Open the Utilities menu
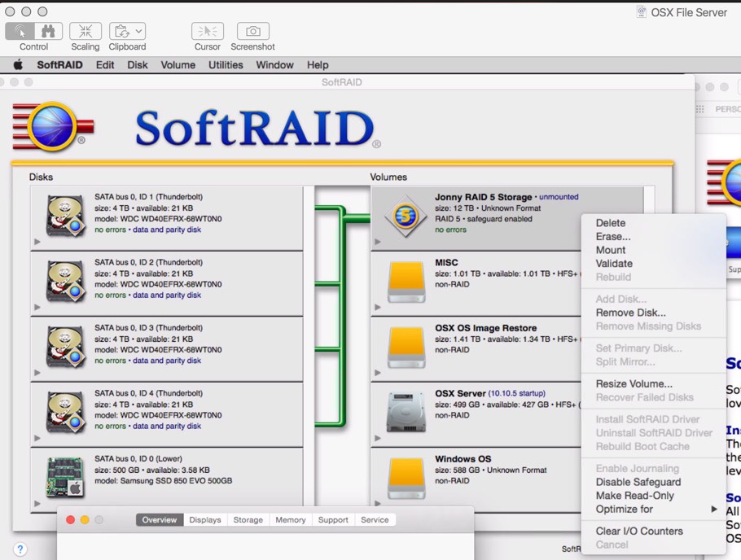The image size is (741, 560). pos(226,65)
